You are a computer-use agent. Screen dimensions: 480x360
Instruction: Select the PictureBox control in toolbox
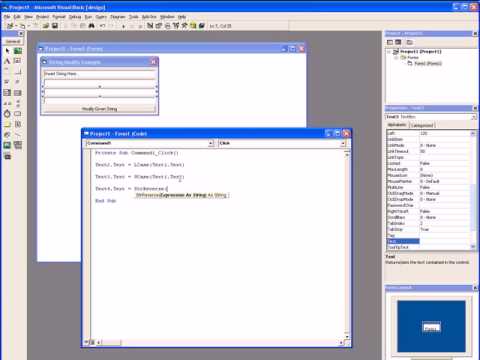(18, 51)
